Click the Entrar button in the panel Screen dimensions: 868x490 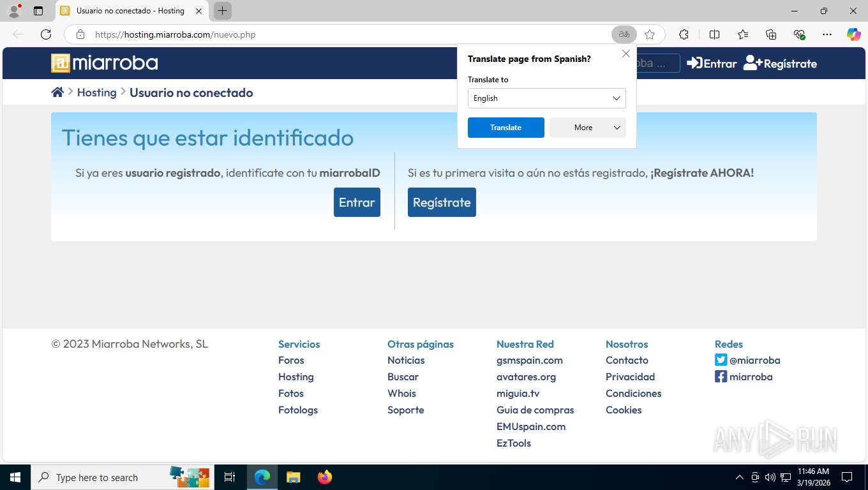[357, 202]
